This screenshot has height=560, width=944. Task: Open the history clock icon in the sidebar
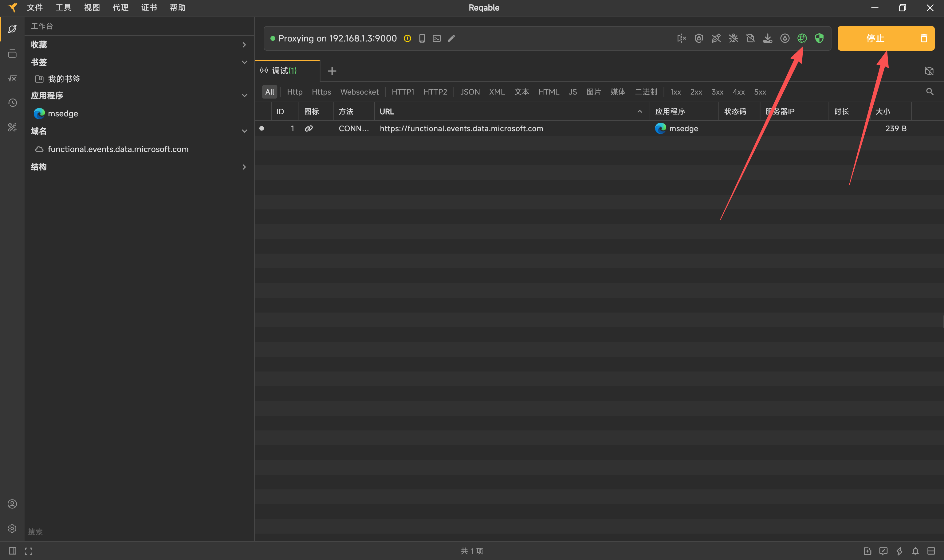tap(12, 103)
